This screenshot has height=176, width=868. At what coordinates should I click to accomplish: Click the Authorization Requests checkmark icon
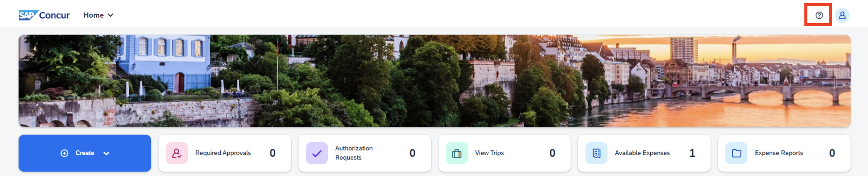tap(317, 153)
